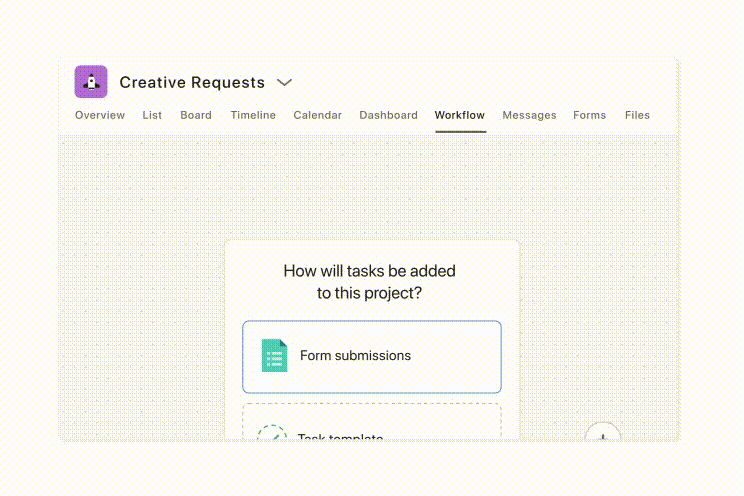Select the Task template option label
744x496 pixels.
[x=341, y=436]
